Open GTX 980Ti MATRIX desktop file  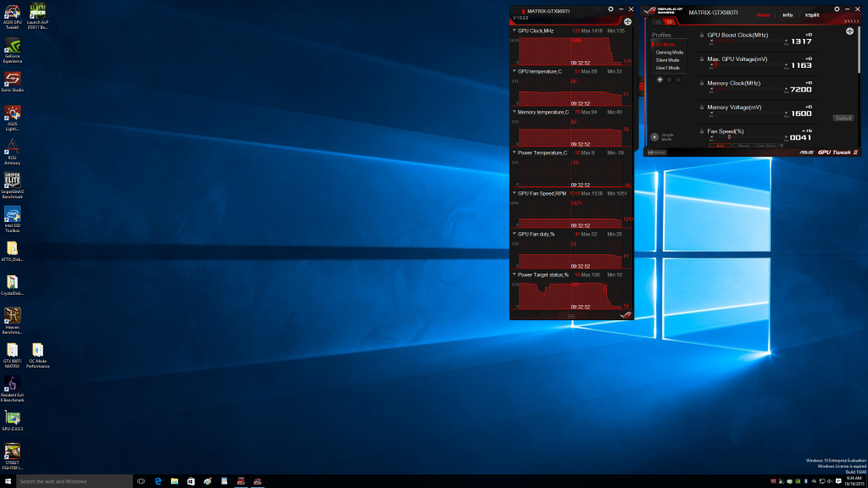12,355
